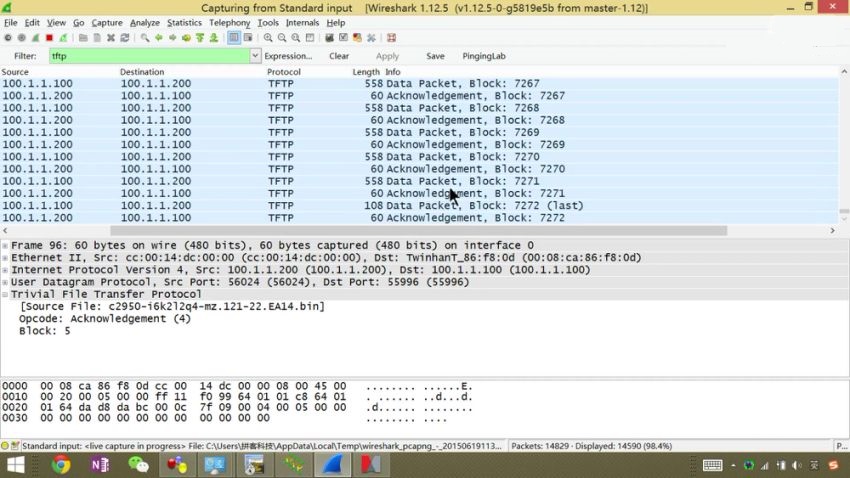
Task: Click packet list scroll right arrow
Action: click(x=833, y=231)
